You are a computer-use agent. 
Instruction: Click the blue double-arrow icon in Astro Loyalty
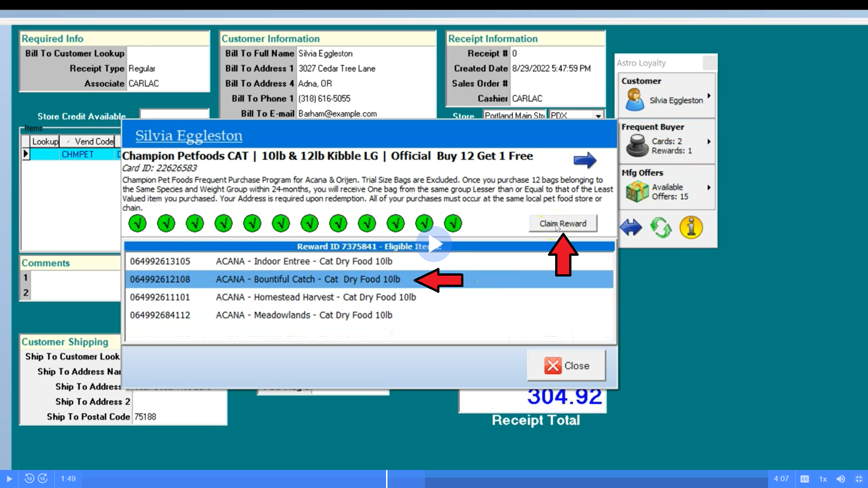tap(631, 227)
